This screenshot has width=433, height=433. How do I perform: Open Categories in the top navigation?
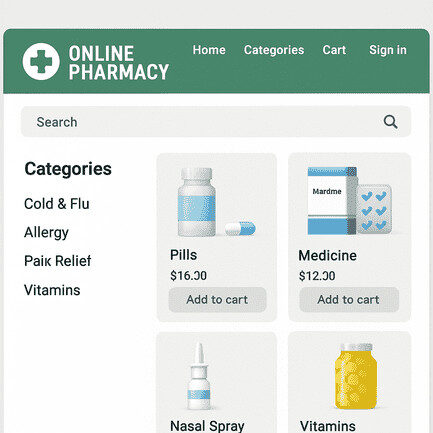274,50
